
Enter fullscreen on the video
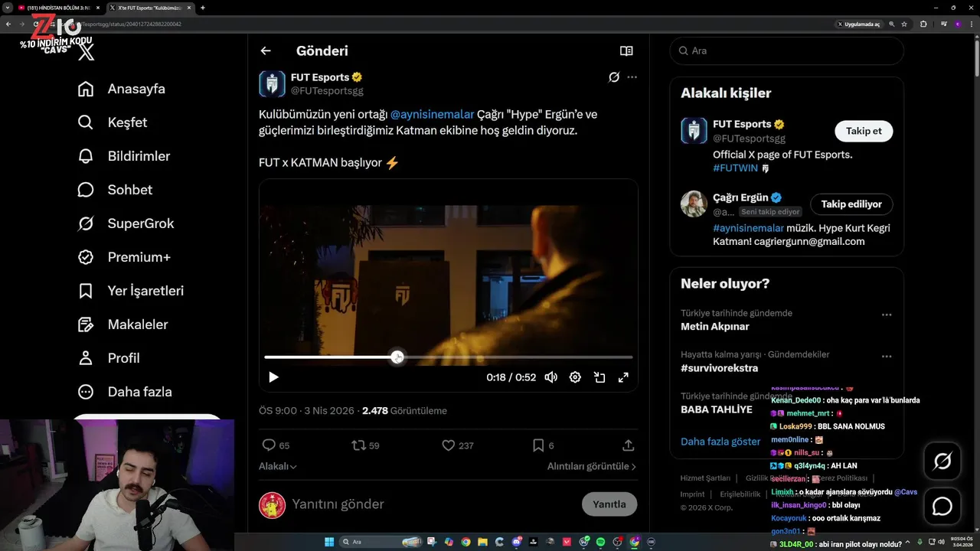(623, 377)
